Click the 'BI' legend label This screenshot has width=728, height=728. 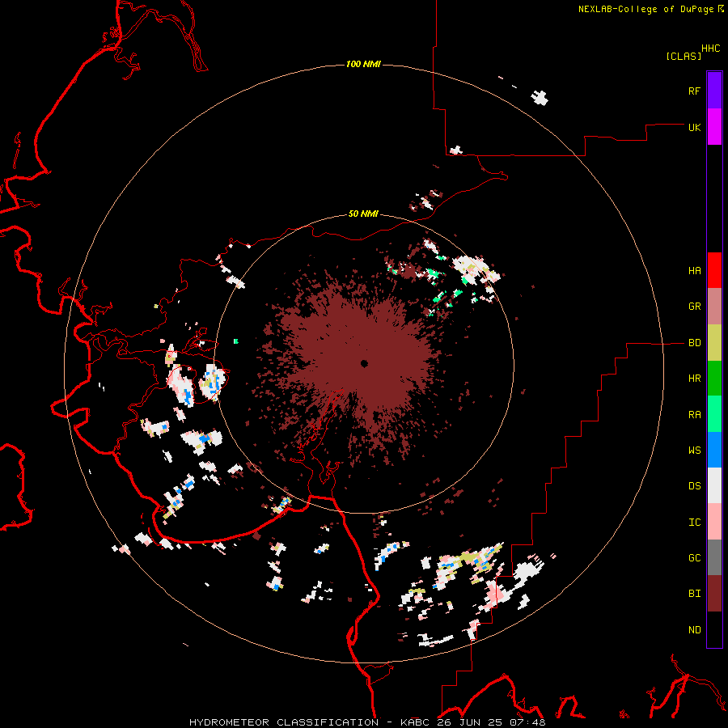pyautogui.click(x=694, y=594)
